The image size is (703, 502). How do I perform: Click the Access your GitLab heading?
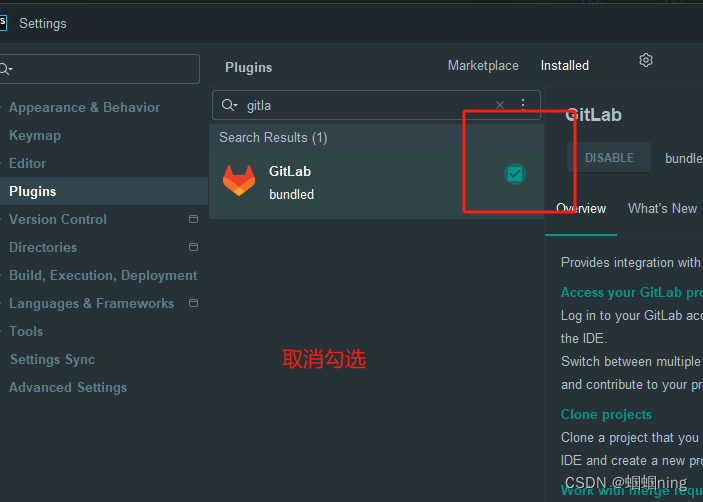(632, 293)
